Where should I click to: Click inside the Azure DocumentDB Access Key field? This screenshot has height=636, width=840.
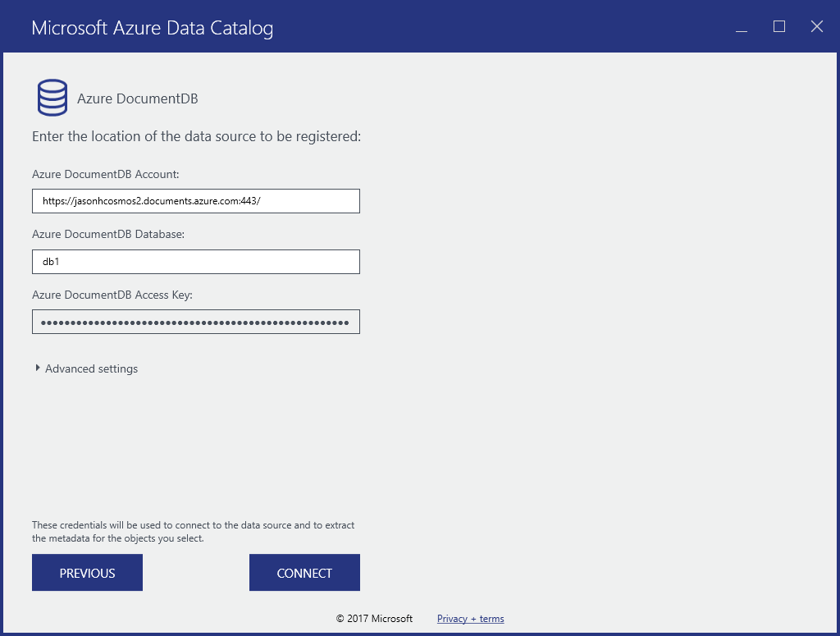click(x=195, y=321)
